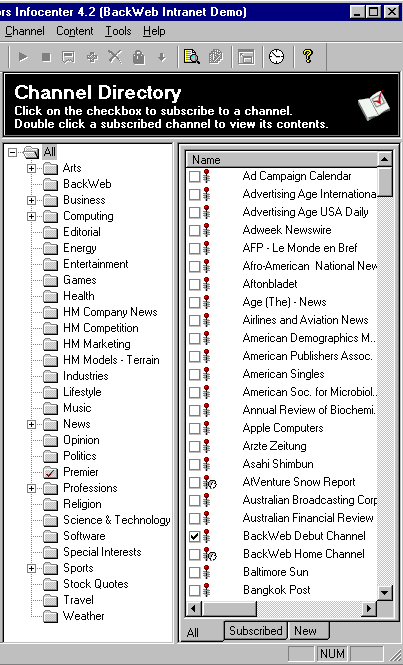Click the grayed-out padlock toolbar icon

(x=138, y=57)
